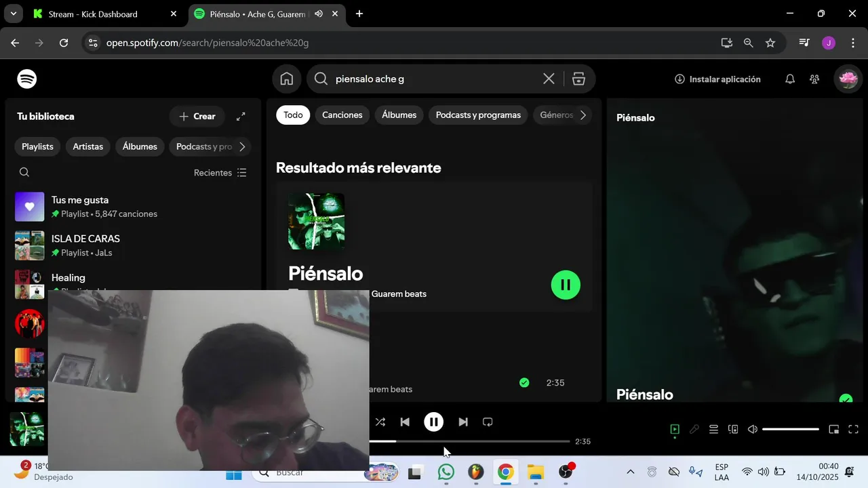Viewport: 868px width, 488px height.
Task: Open FL Studio from taskbar
Action: 476,472
